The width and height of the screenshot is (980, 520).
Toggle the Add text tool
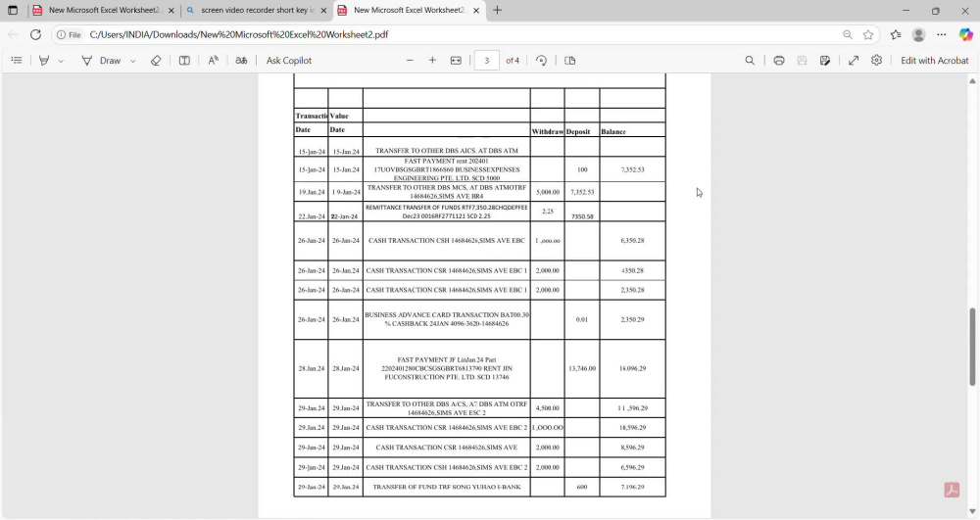click(x=184, y=61)
